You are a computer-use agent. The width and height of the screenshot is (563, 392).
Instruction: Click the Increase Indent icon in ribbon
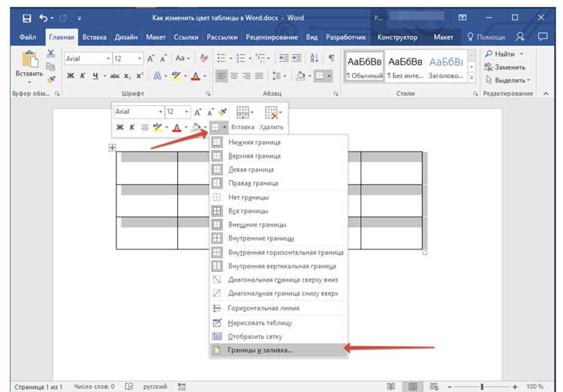[297, 59]
